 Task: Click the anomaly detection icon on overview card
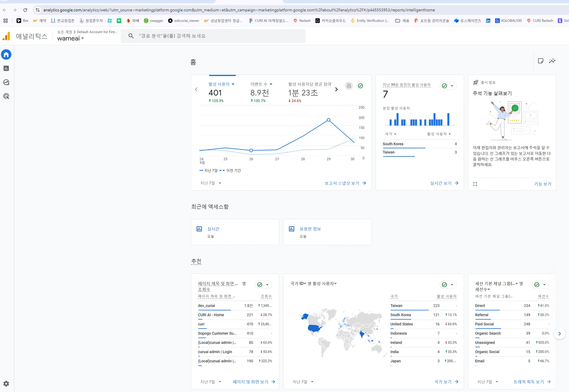click(x=349, y=86)
